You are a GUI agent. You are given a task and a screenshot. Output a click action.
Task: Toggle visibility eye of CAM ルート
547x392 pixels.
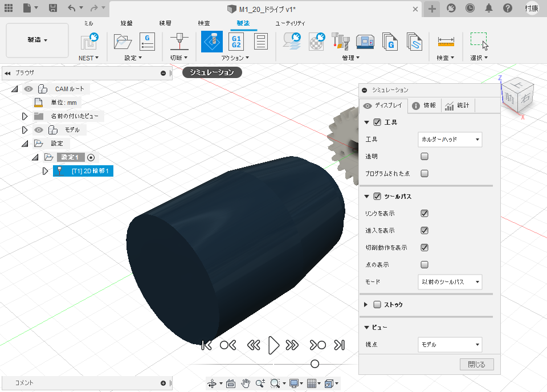coord(28,89)
